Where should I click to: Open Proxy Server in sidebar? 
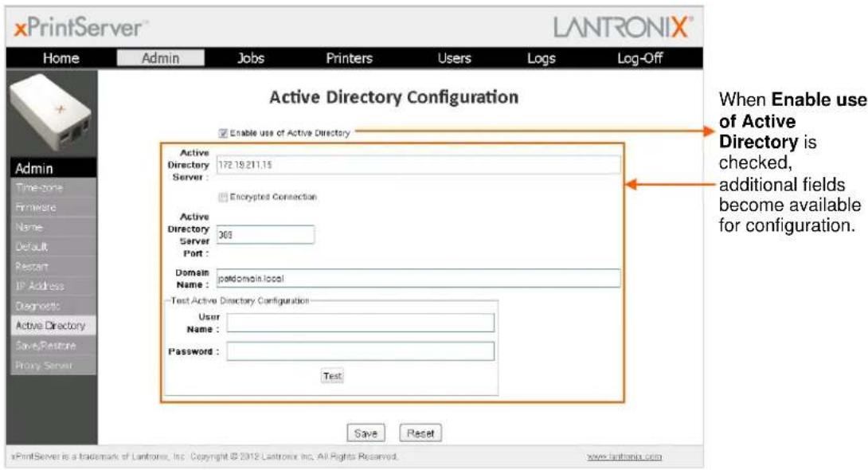53,366
